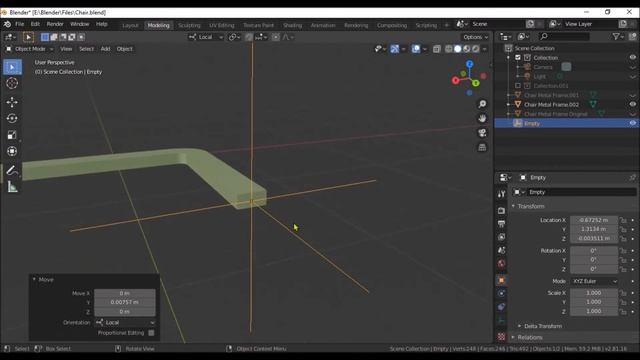
Task: Click the navigation gizmo Z axis
Action: [x=469, y=64]
